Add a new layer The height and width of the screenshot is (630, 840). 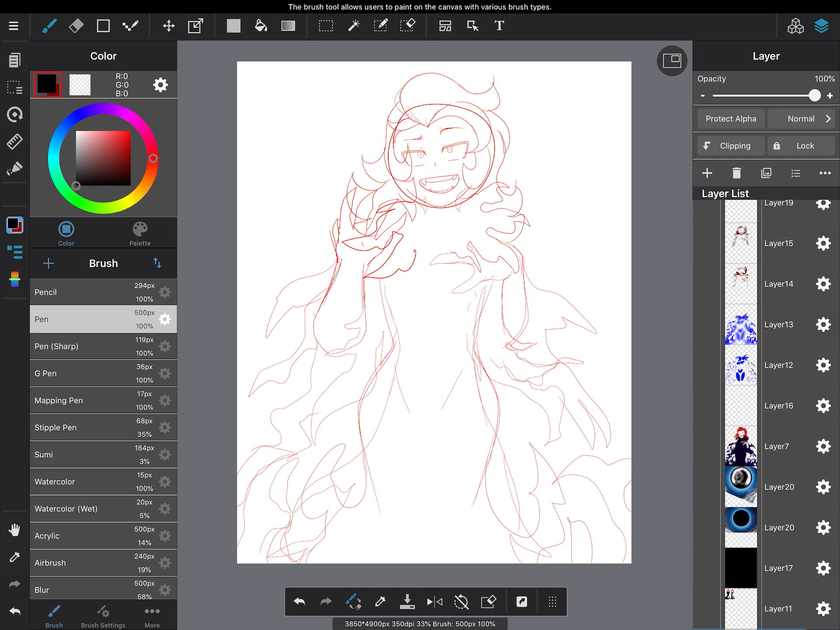coord(707,173)
